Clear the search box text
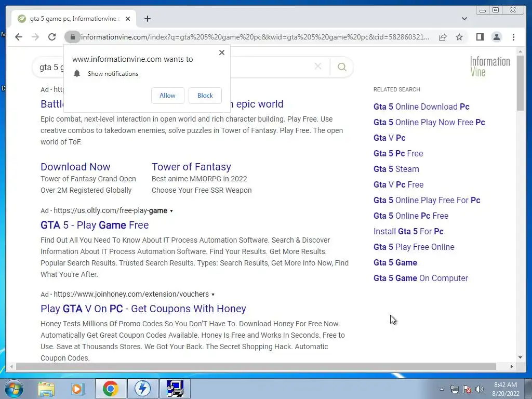532x399 pixels. [x=317, y=66]
